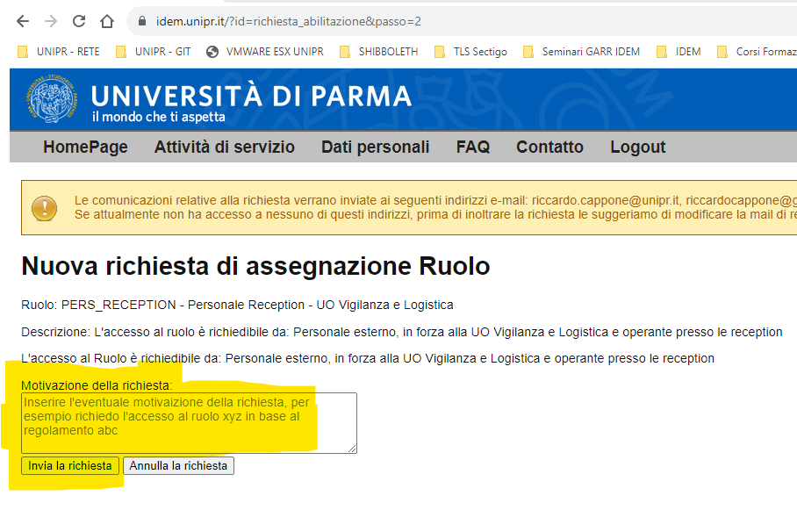Click the Università di Parma crest logo
This screenshot has height=532, width=797.
52,101
